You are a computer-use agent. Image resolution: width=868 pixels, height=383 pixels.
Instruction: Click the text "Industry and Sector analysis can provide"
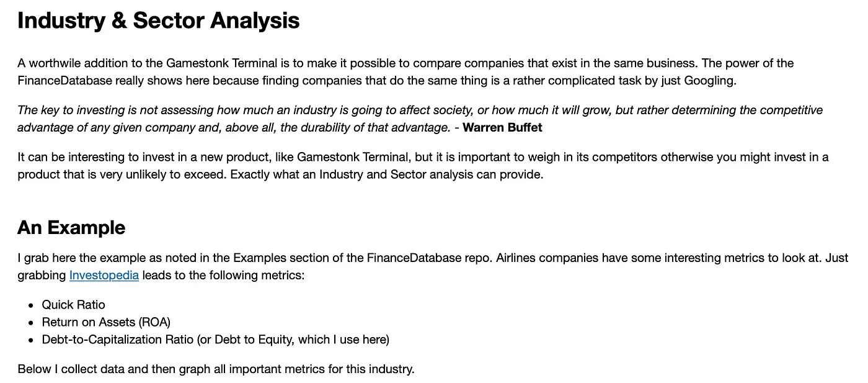pyautogui.click(x=431, y=174)
